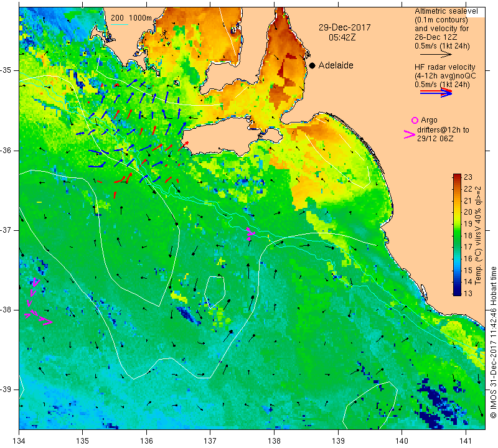Click the magenta drifter arrowhead in legend
The height and width of the screenshot is (448, 498).
[x=410, y=134]
